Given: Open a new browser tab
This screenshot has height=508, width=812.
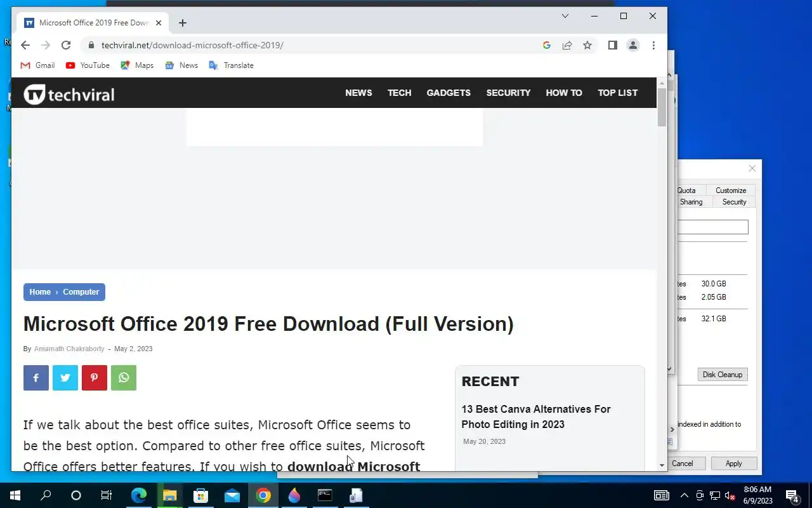Looking at the screenshot, I should click(x=183, y=23).
